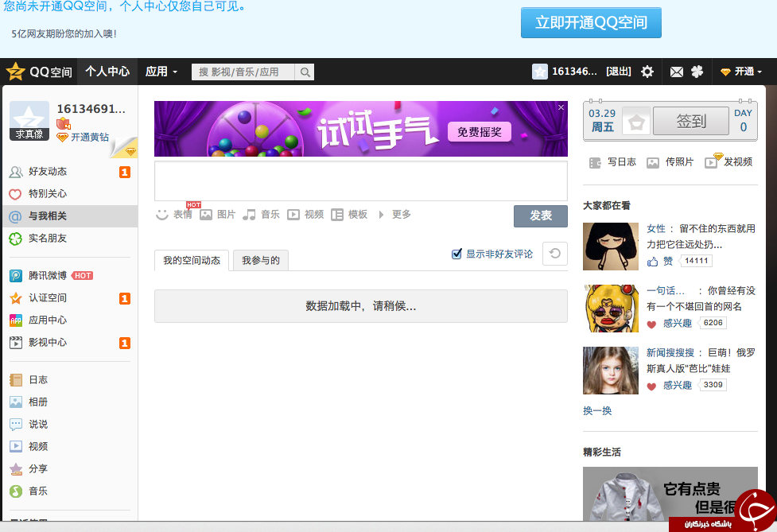The width and height of the screenshot is (777, 532).
Task: Click 感兴趣 on 新闻搜搜 post
Action: 678,386
